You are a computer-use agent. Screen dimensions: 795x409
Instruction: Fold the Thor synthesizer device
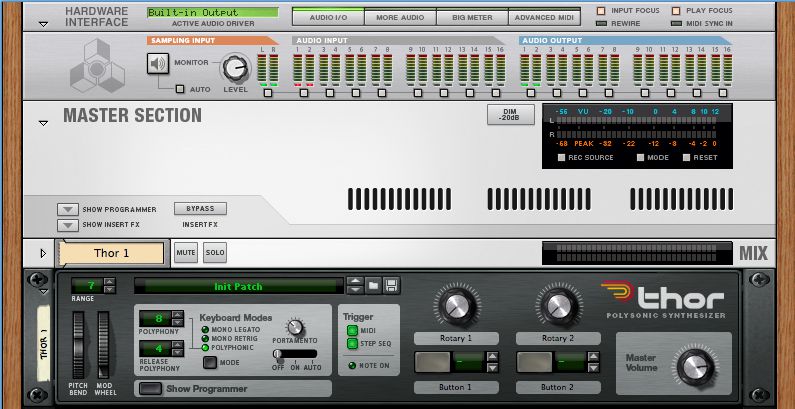pyautogui.click(x=43, y=291)
